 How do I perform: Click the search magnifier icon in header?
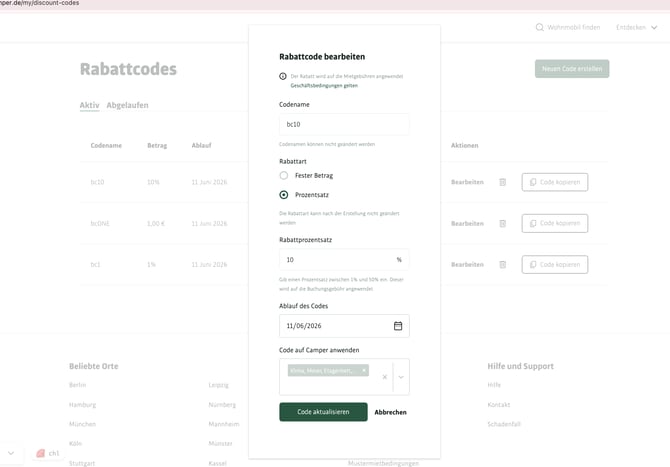click(540, 27)
